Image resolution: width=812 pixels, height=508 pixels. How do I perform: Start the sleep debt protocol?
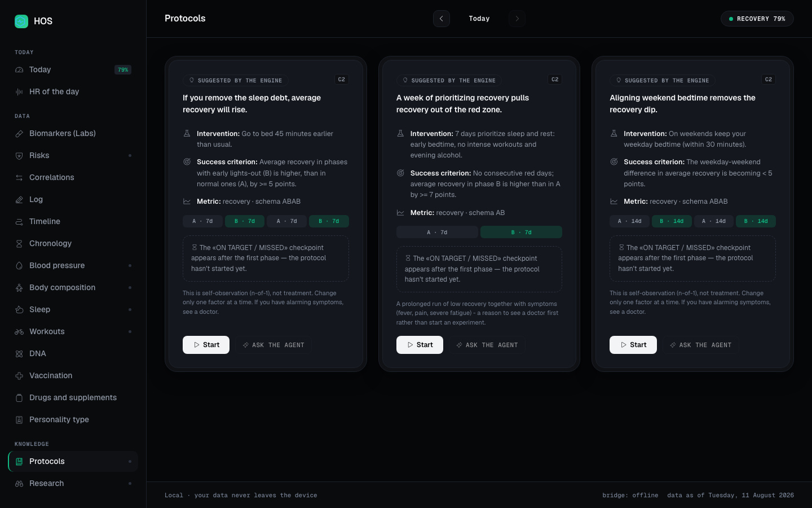point(206,345)
